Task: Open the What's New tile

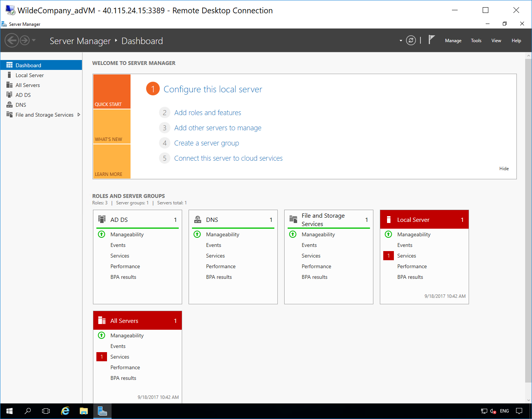Action: pyautogui.click(x=112, y=126)
